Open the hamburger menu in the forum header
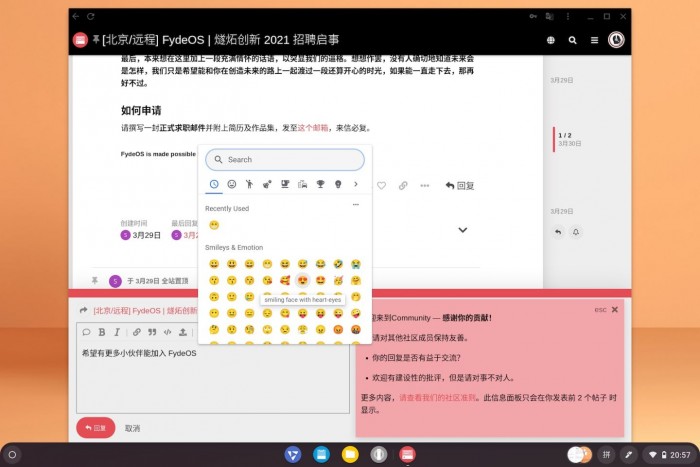The image size is (700, 467). coord(594,40)
